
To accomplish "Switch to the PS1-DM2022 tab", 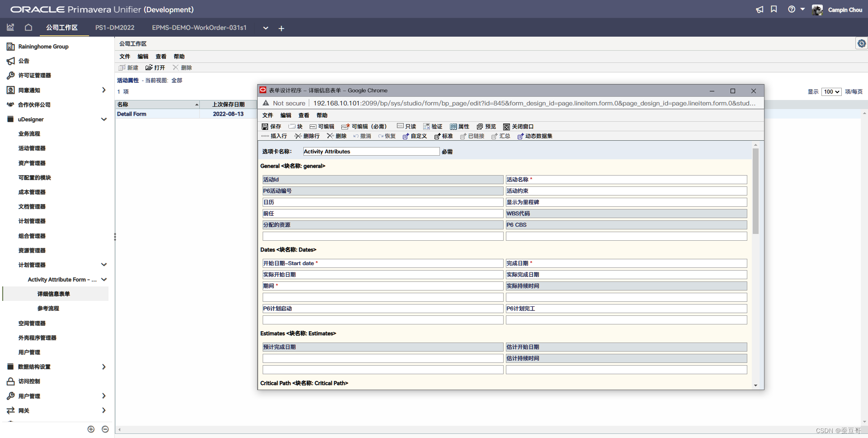I will click(x=115, y=28).
